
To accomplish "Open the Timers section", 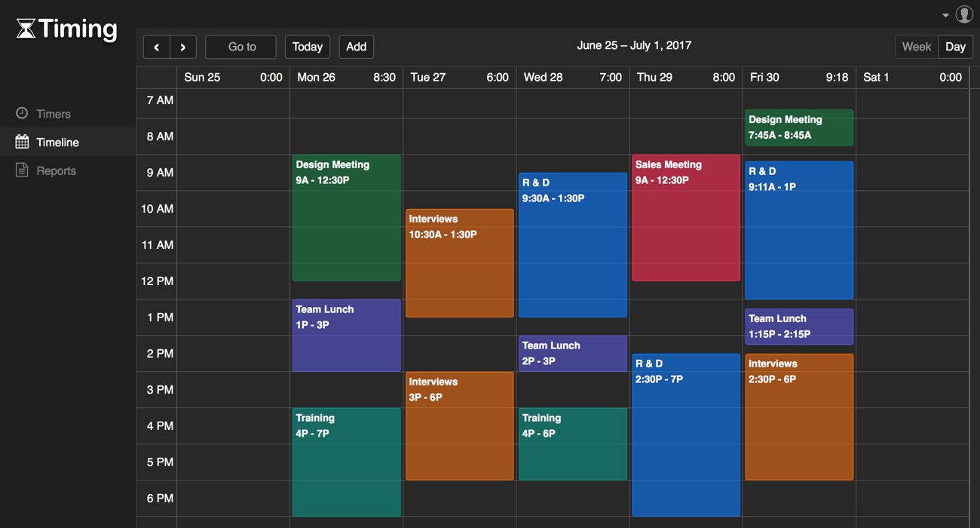I will (53, 114).
